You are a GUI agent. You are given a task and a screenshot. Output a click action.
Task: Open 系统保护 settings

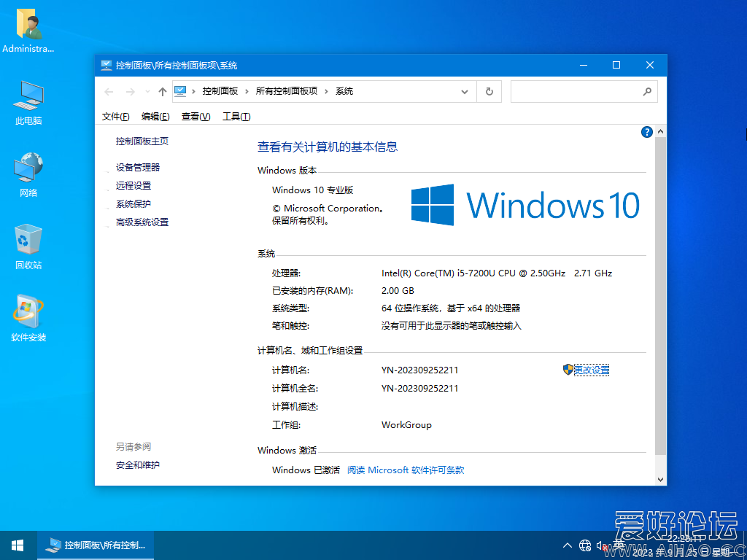coord(132,202)
